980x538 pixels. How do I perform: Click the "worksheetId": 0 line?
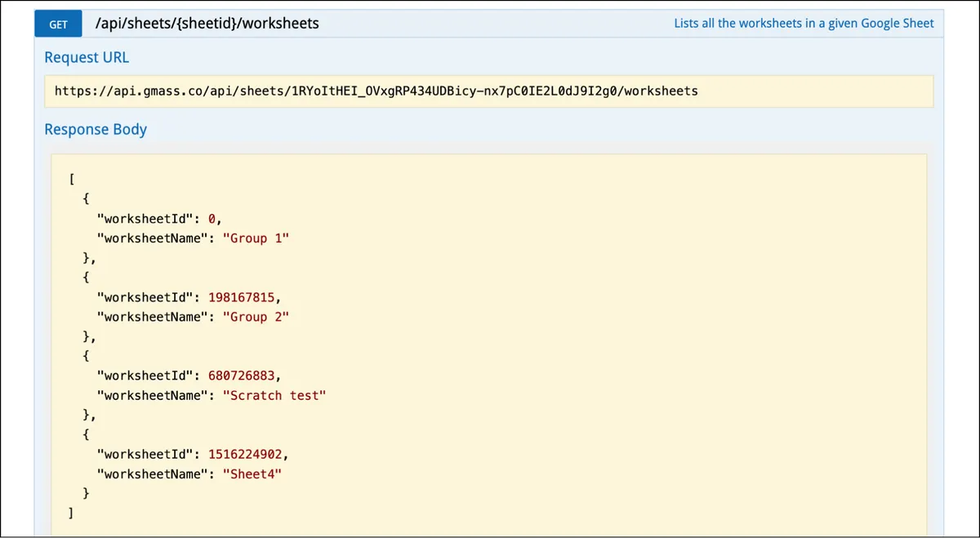click(x=159, y=219)
